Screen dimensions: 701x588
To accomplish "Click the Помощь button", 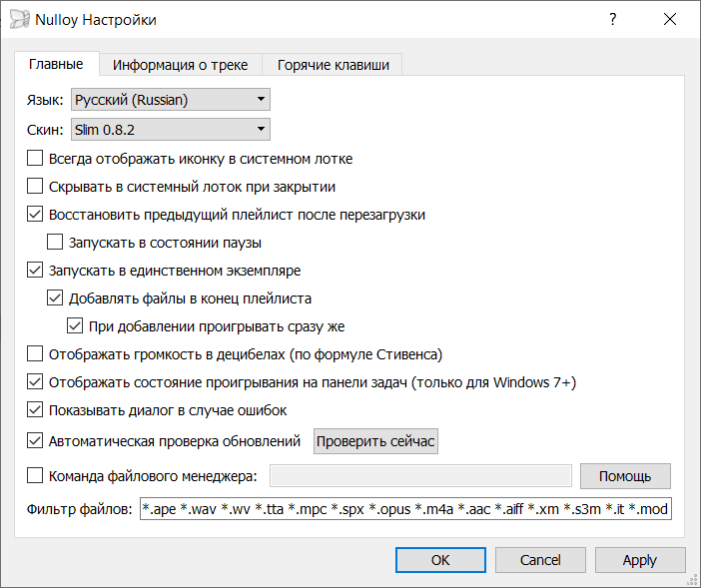I will tap(626, 476).
